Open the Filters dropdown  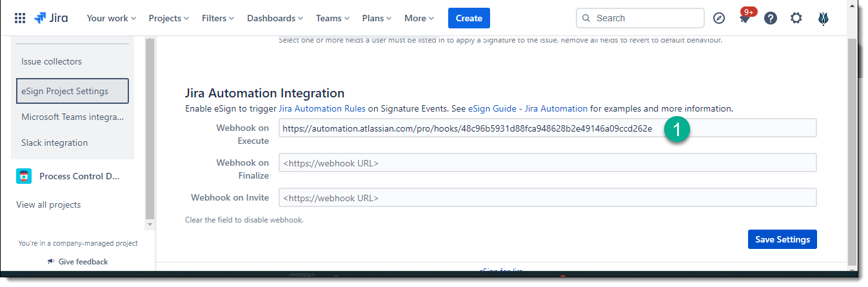click(x=218, y=18)
